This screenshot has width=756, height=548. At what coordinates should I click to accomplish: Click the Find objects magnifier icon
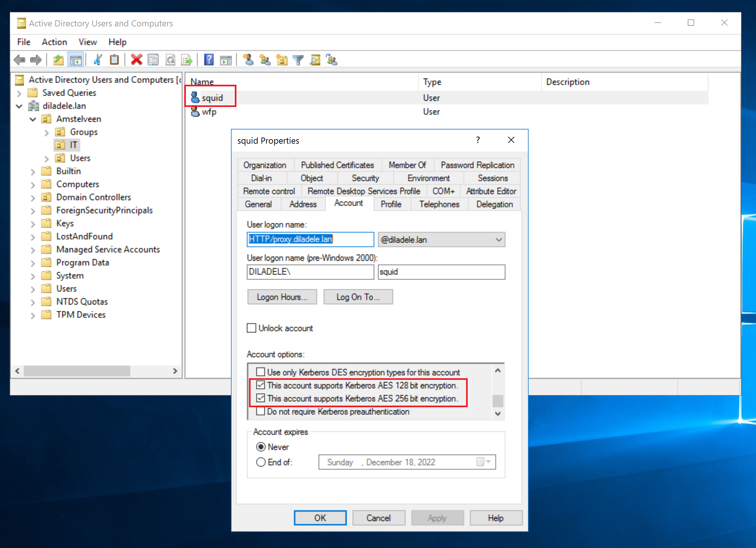tap(315, 60)
